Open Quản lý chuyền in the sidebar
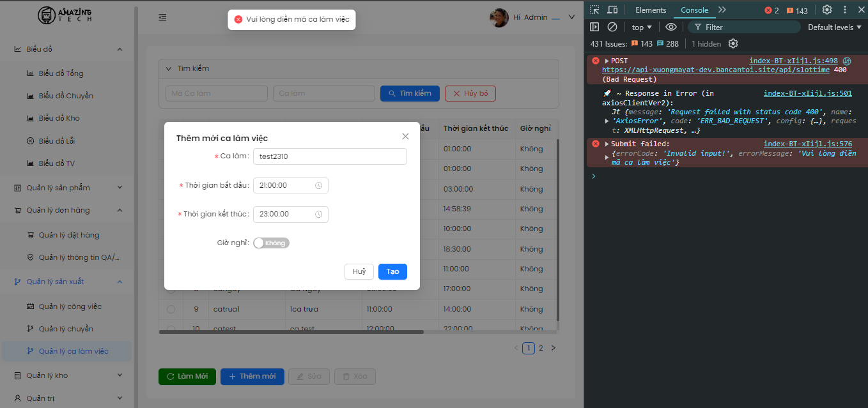868x408 pixels. tap(66, 329)
